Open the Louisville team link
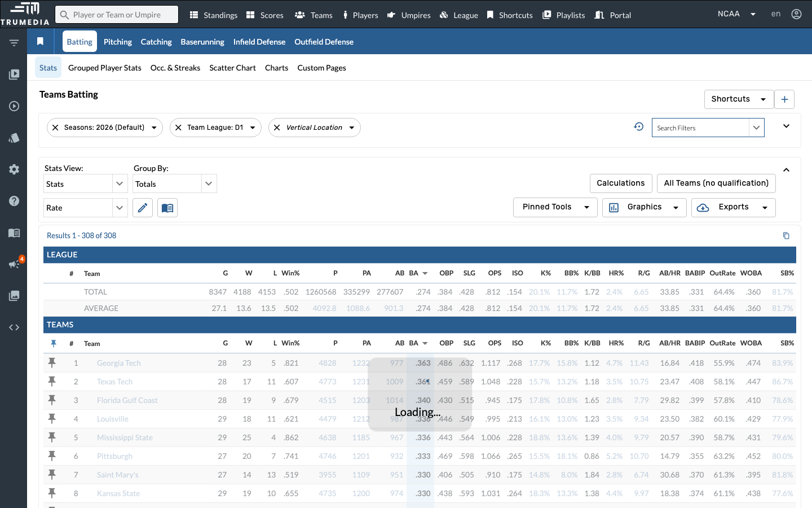 113,419
